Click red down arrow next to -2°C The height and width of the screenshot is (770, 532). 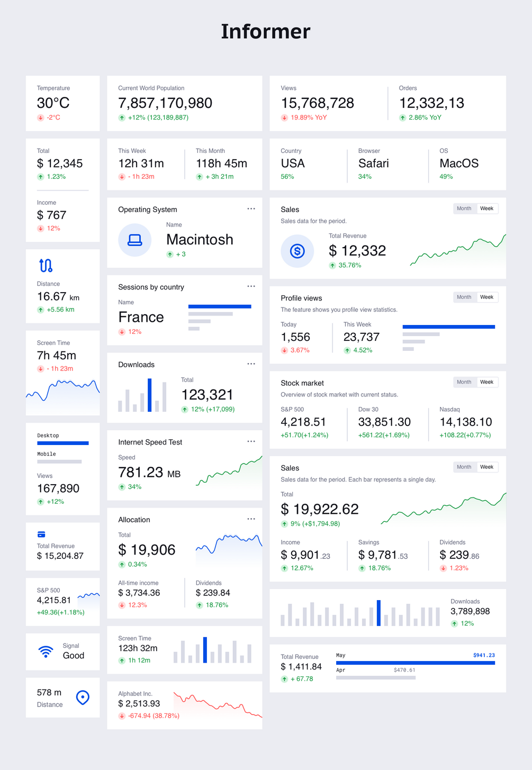(40, 117)
